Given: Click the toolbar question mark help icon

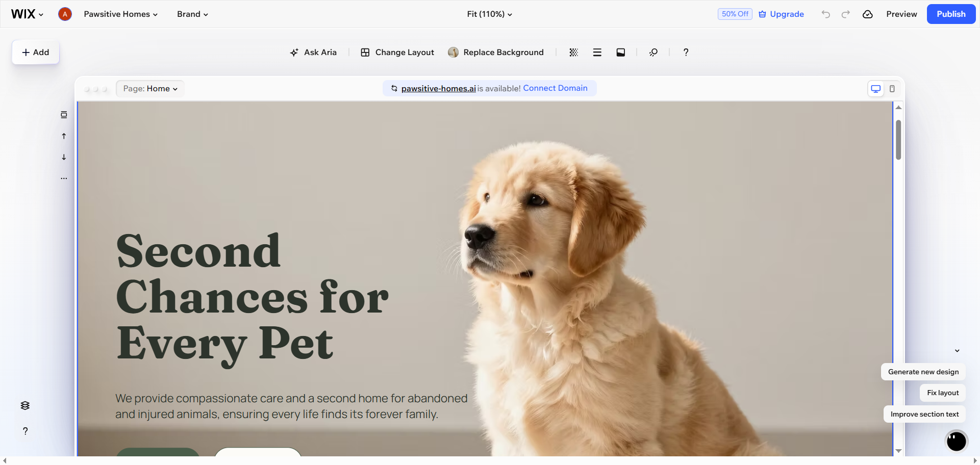Looking at the screenshot, I should point(686,52).
